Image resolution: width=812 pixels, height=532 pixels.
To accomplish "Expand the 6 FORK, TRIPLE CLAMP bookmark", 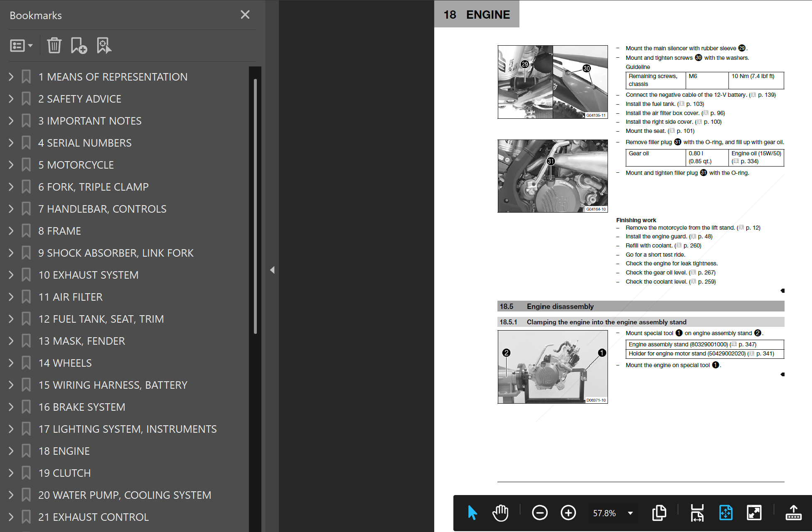I will [x=11, y=187].
